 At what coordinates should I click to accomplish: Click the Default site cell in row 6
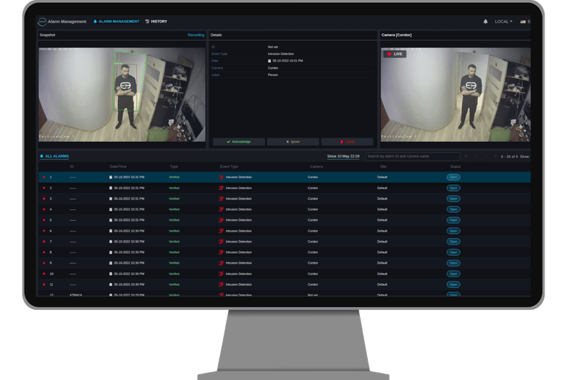click(382, 231)
